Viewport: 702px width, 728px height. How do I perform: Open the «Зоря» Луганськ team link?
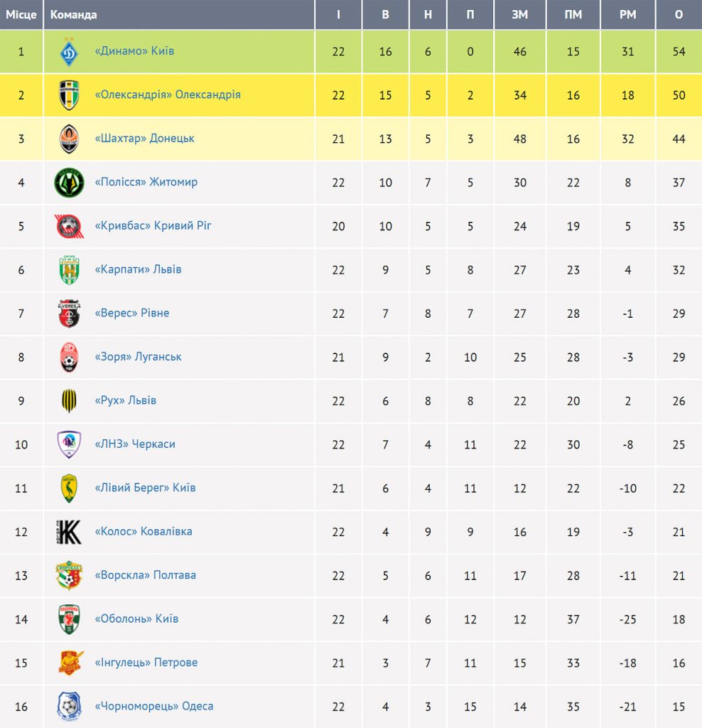139,357
